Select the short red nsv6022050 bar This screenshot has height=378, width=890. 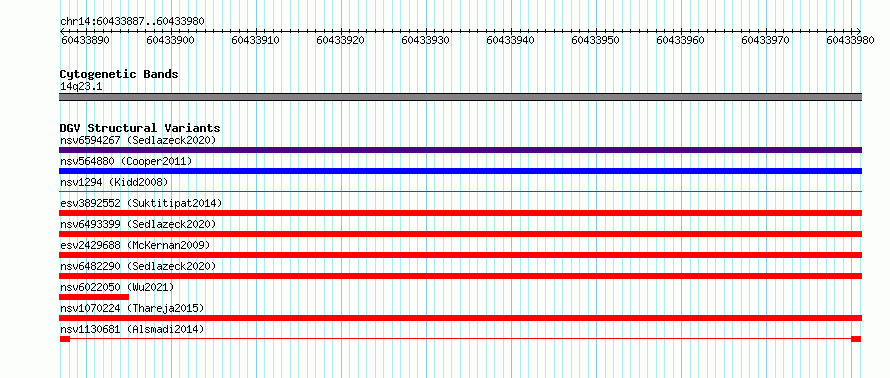(x=94, y=297)
